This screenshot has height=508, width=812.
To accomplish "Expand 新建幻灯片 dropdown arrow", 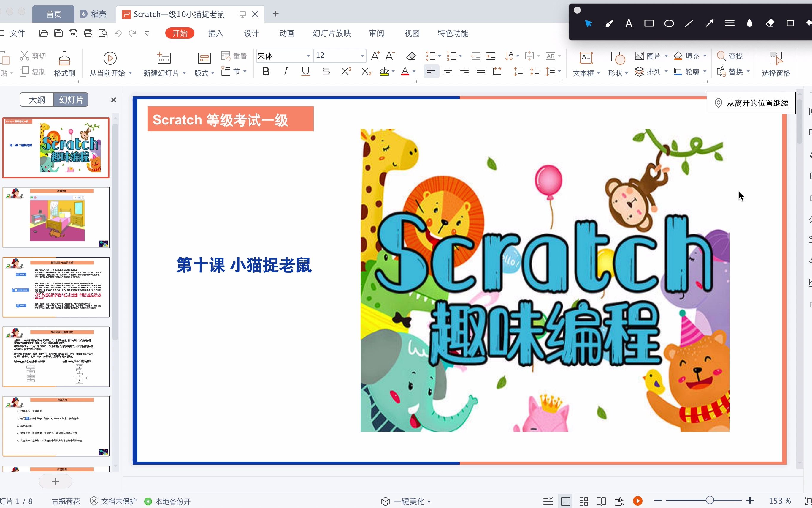I will pyautogui.click(x=184, y=73).
